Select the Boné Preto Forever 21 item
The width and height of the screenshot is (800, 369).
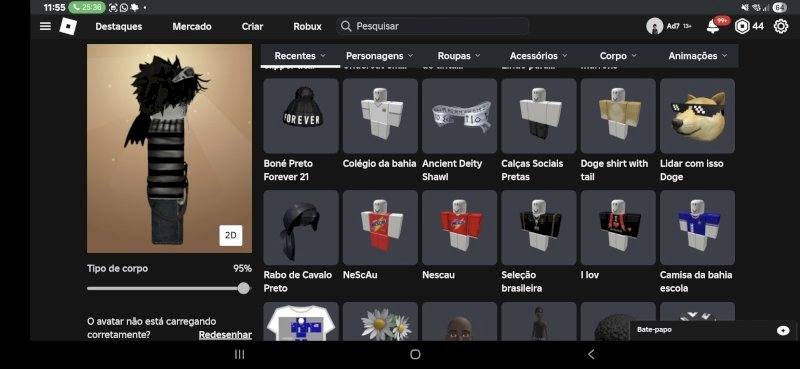tap(301, 116)
